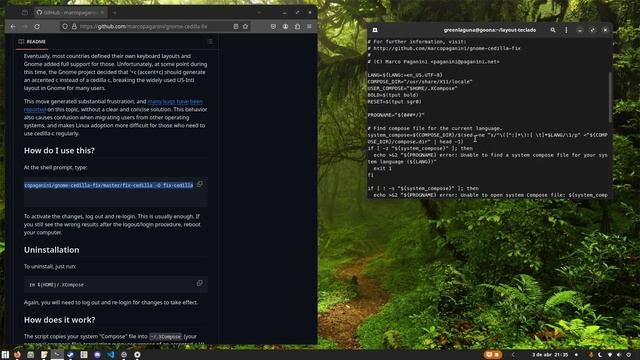This screenshot has height=360, width=640.
Task: Go back in the Firefox browser
Action: [13, 27]
